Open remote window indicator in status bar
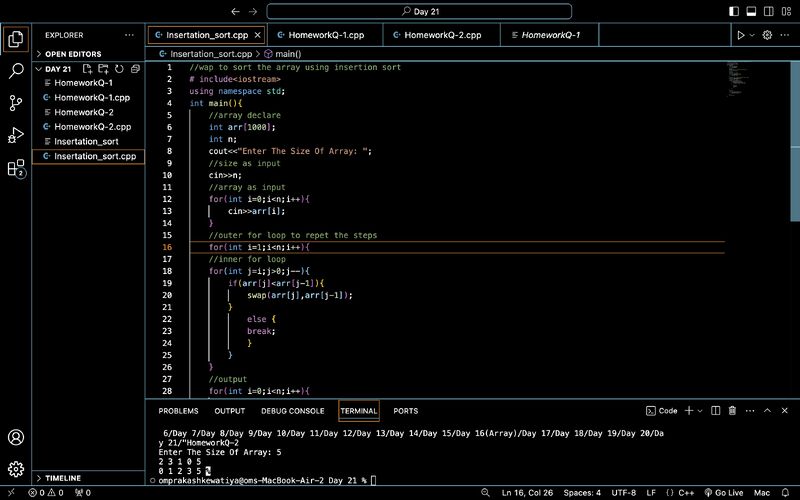Image resolution: width=800 pixels, height=500 pixels. point(11,493)
